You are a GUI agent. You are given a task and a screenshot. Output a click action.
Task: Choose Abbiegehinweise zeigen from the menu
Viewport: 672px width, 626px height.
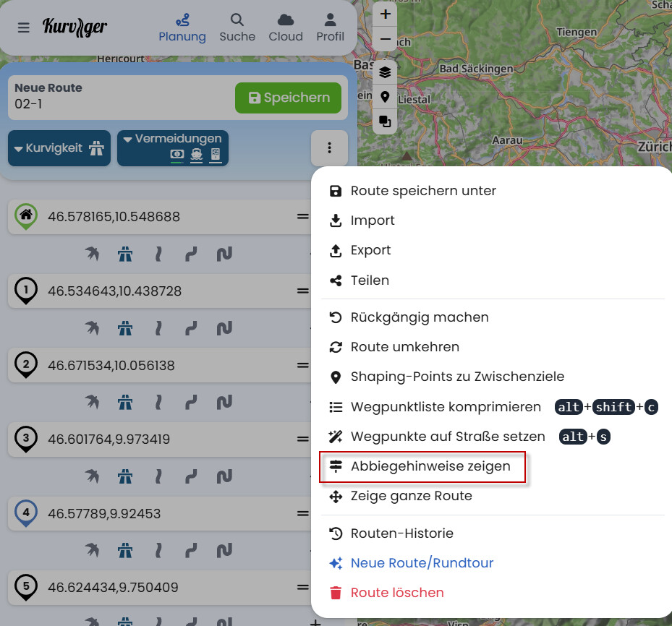pos(430,467)
